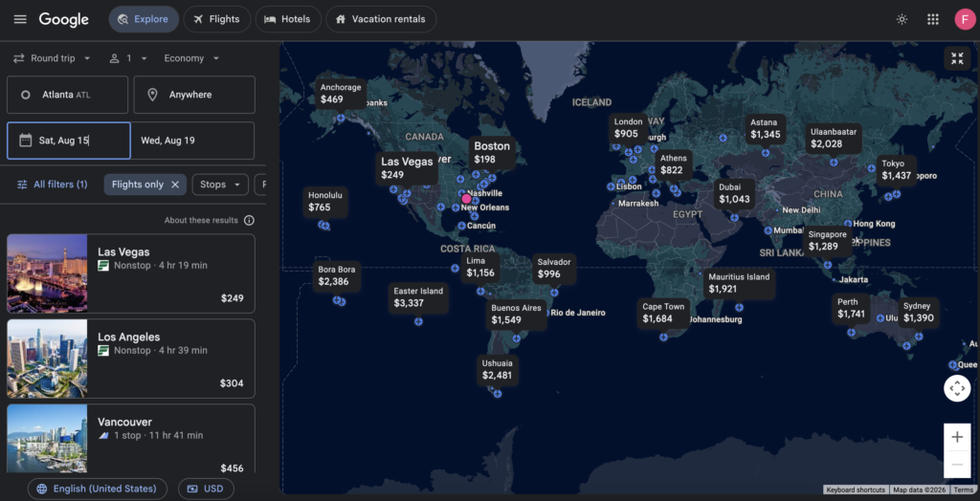Switch to the Vacation rentals tab

pyautogui.click(x=381, y=19)
